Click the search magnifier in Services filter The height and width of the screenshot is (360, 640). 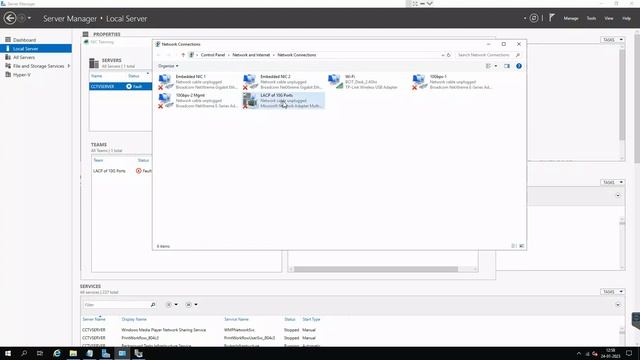(x=153, y=305)
